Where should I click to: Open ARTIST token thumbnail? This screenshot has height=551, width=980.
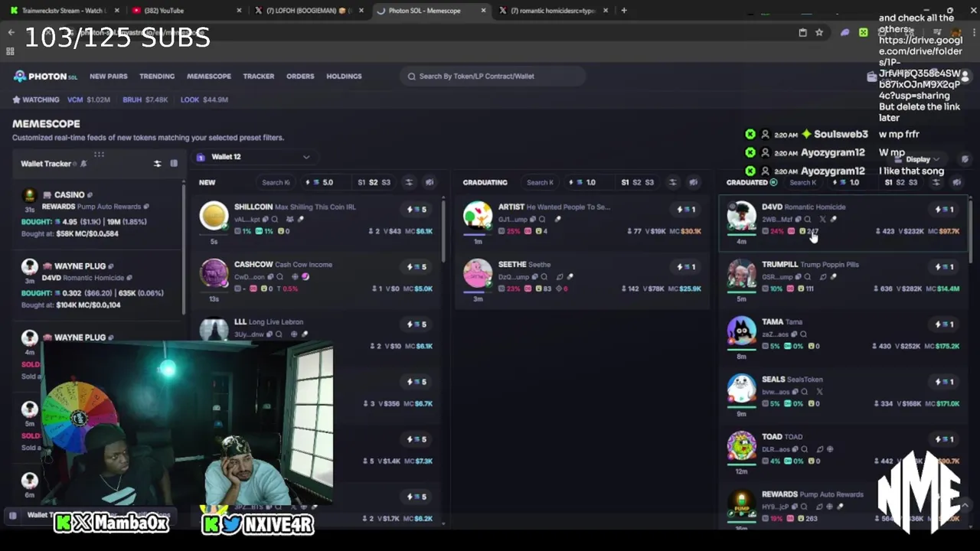point(477,217)
